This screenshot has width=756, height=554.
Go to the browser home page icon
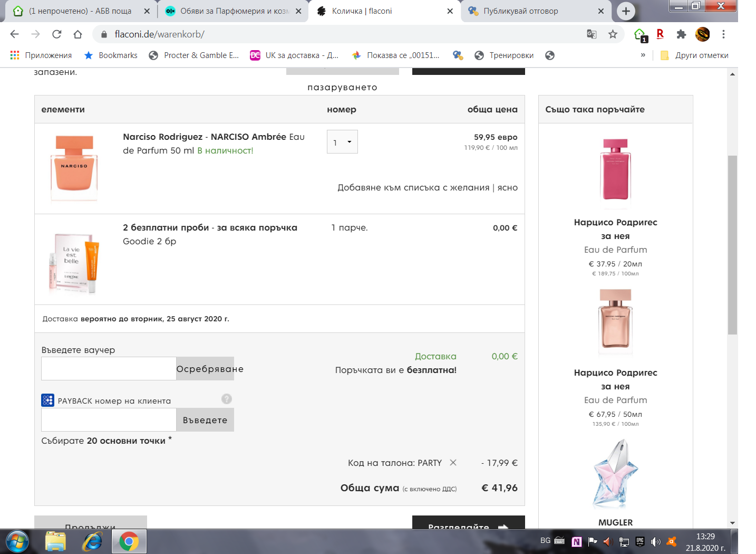[x=78, y=34]
